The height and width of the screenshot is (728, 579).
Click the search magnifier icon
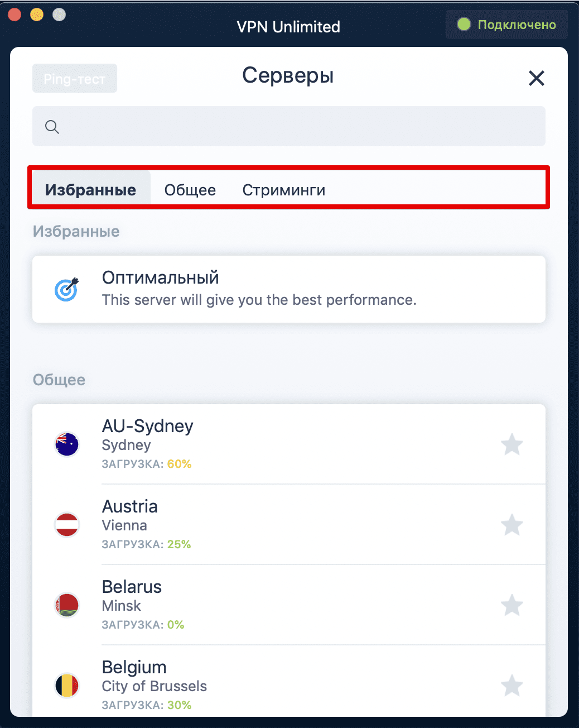51,127
